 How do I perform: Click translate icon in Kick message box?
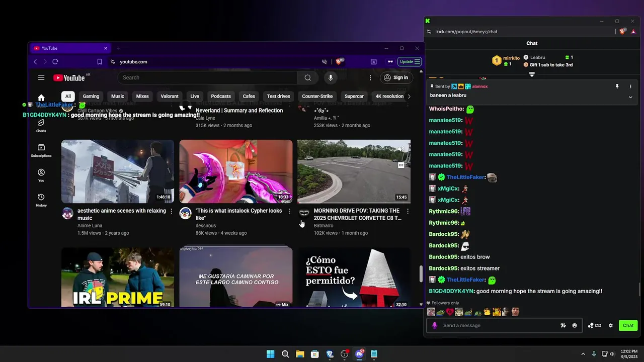[563, 325]
